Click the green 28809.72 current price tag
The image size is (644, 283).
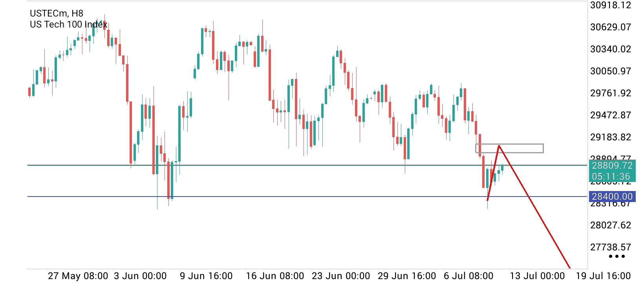(x=612, y=165)
